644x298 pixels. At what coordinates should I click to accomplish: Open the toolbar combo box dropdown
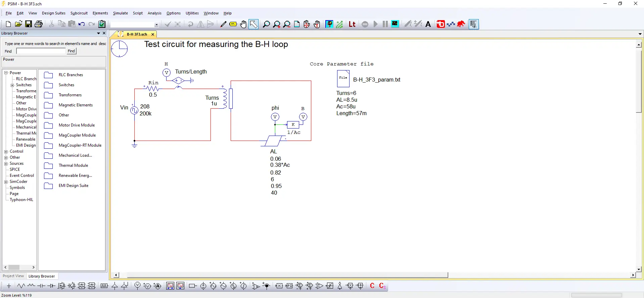pos(156,24)
